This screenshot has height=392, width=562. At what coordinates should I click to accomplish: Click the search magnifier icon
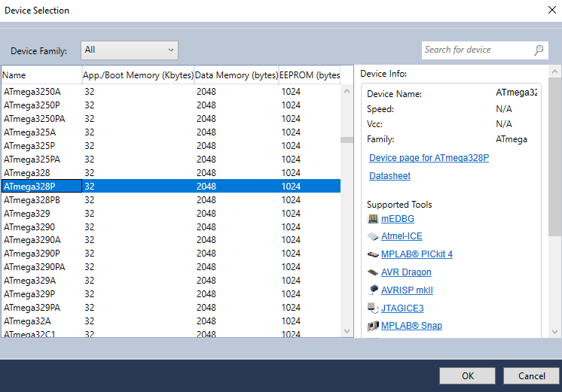coord(539,50)
